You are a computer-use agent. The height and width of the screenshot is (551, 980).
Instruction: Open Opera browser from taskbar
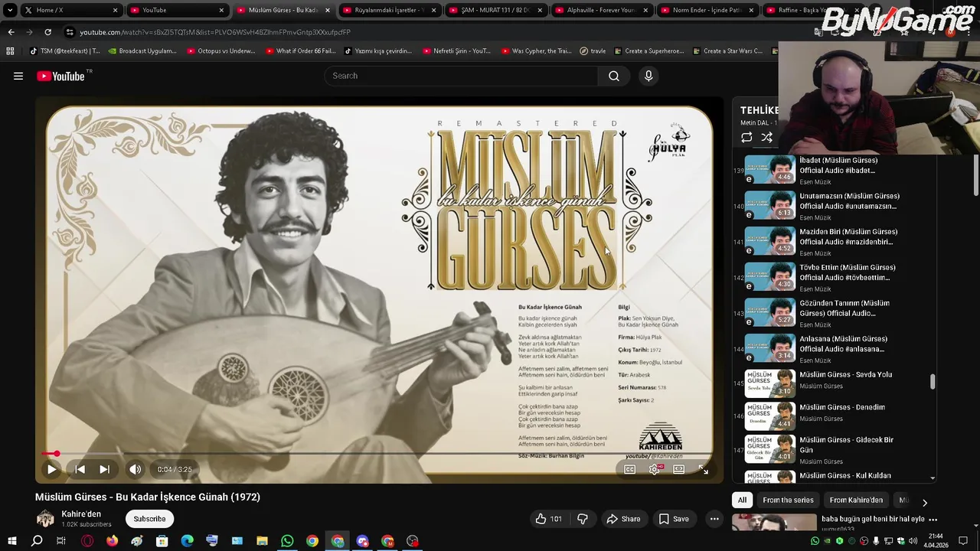point(87,541)
